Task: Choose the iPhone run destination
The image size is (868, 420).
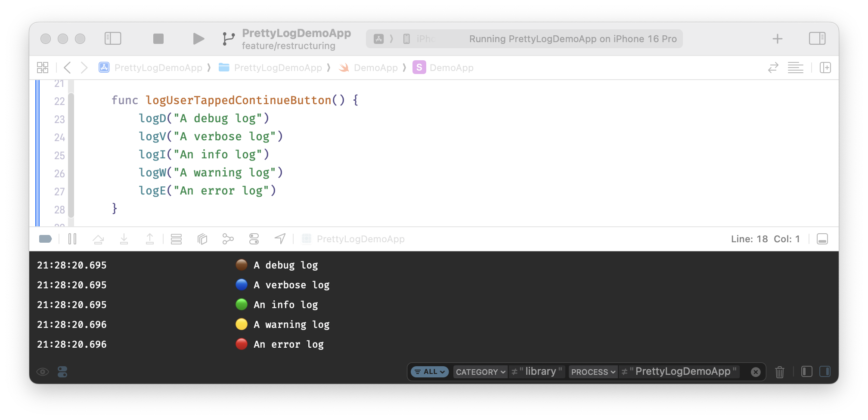Action: point(420,39)
